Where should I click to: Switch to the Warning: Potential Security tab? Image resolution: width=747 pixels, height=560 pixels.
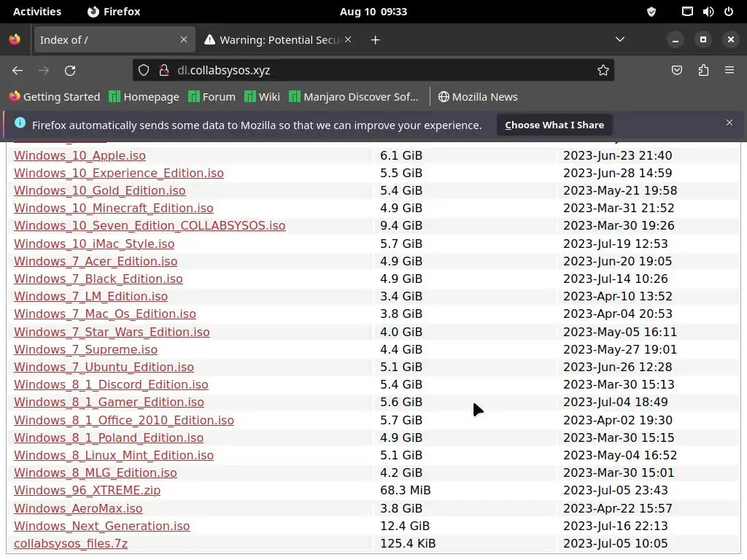tap(279, 39)
